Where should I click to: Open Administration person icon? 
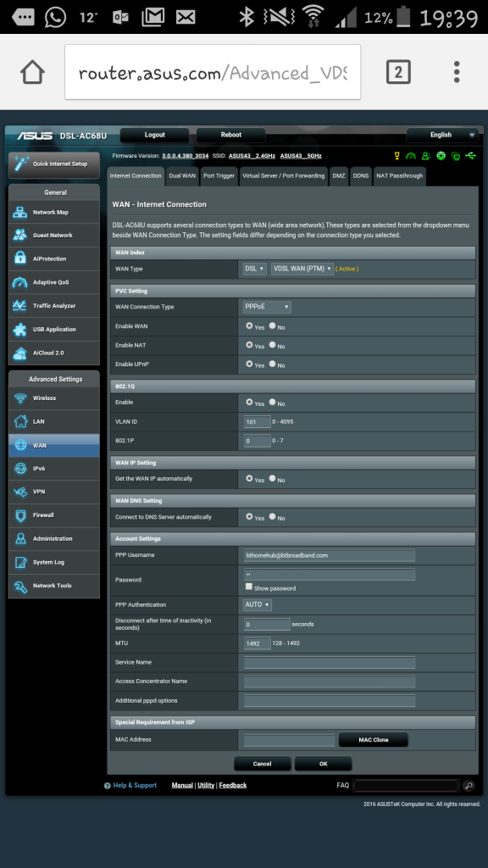tap(20, 538)
